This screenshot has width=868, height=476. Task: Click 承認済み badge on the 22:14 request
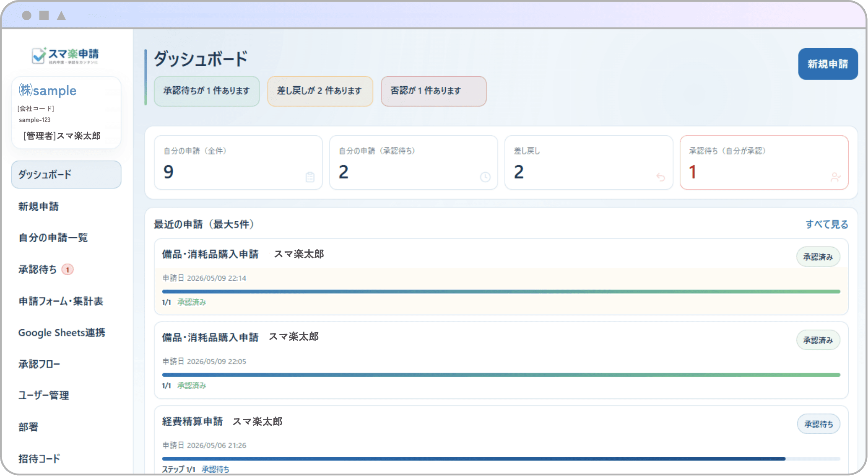[818, 257]
